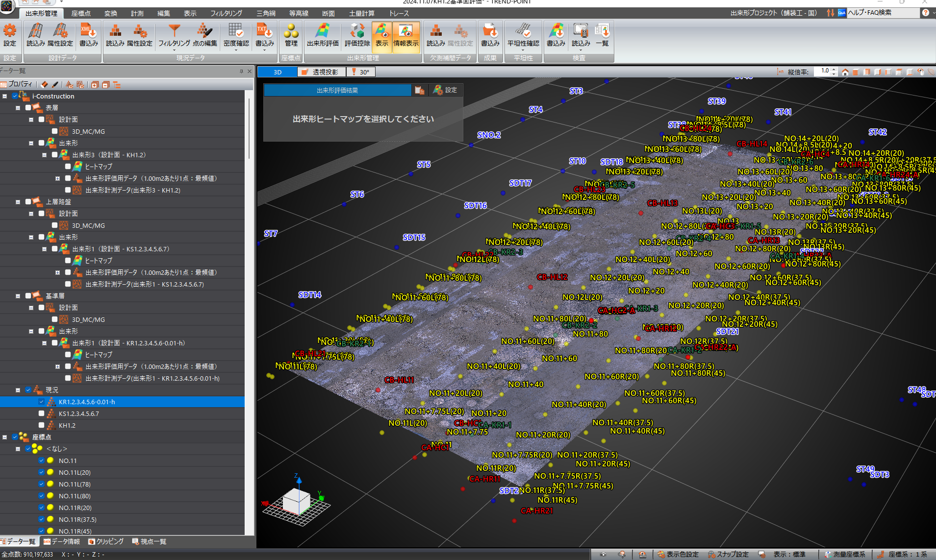Click collapse-all icon in data list toolbar
936x560 pixels.
point(105,84)
